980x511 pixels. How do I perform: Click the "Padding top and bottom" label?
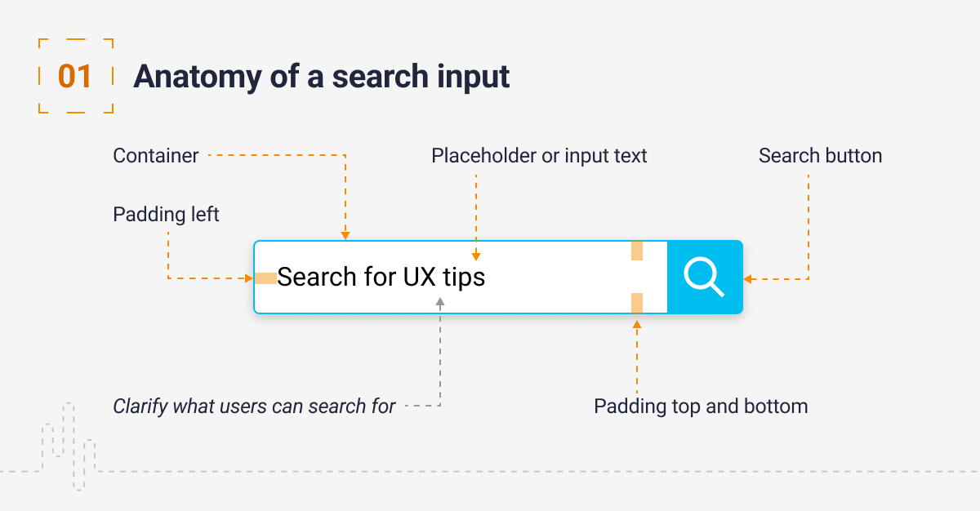pyautogui.click(x=701, y=406)
